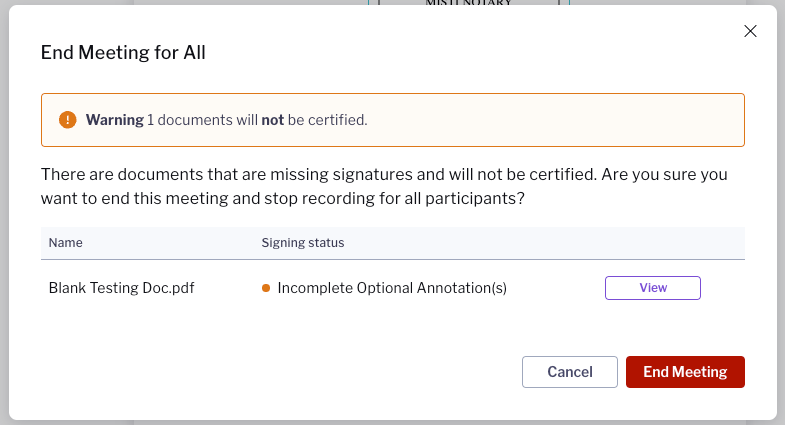
Task: Click the Blank Testing Doc.pdf file name
Action: 121,288
